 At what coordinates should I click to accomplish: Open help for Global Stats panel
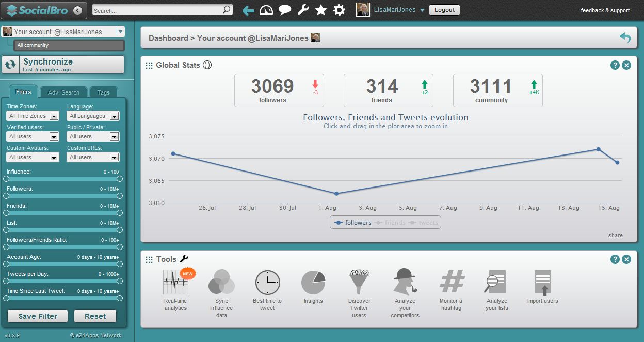tap(615, 65)
